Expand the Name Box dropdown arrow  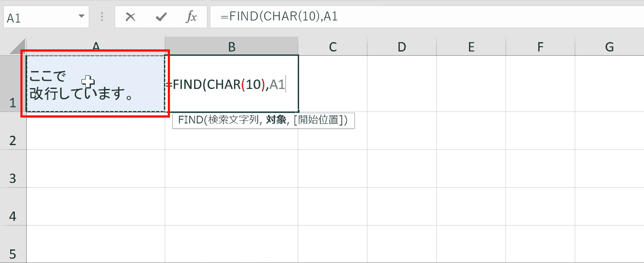(81, 17)
